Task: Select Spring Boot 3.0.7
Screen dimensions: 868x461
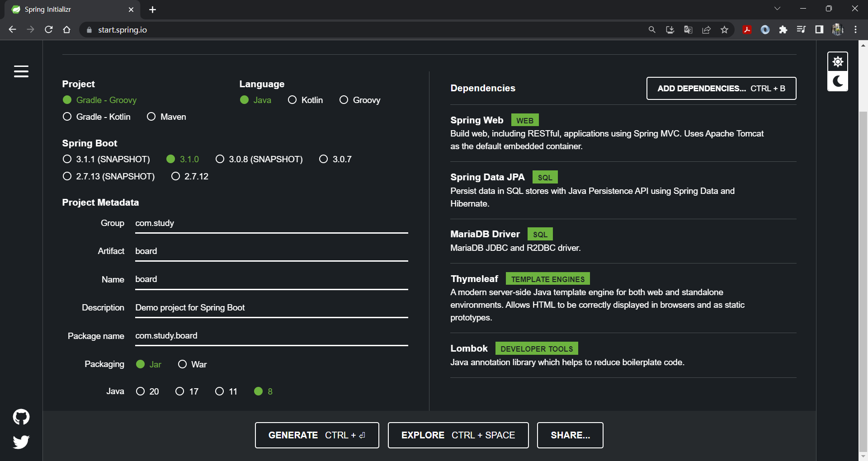Action: 335,159
